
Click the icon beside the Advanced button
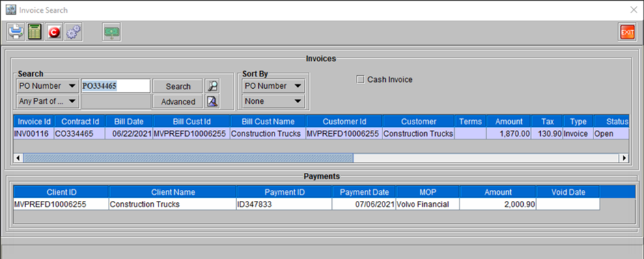212,101
